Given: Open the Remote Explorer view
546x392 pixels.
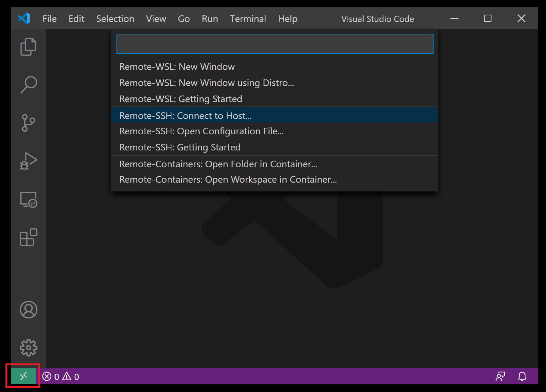Looking at the screenshot, I should click(28, 200).
